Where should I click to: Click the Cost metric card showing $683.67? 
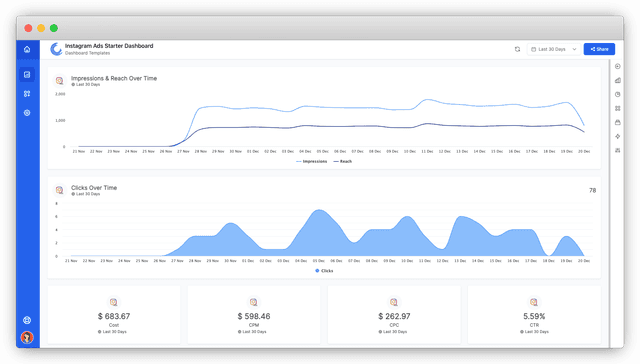point(114,315)
